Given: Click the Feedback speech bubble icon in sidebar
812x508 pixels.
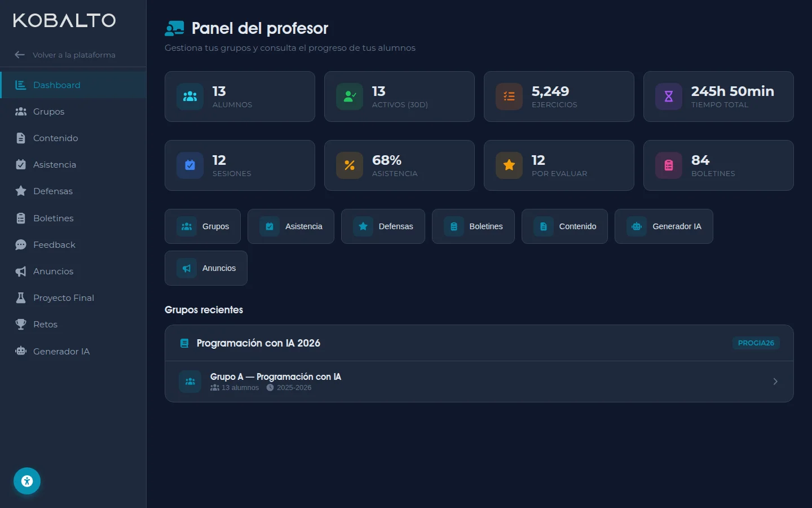Looking at the screenshot, I should pyautogui.click(x=21, y=245).
